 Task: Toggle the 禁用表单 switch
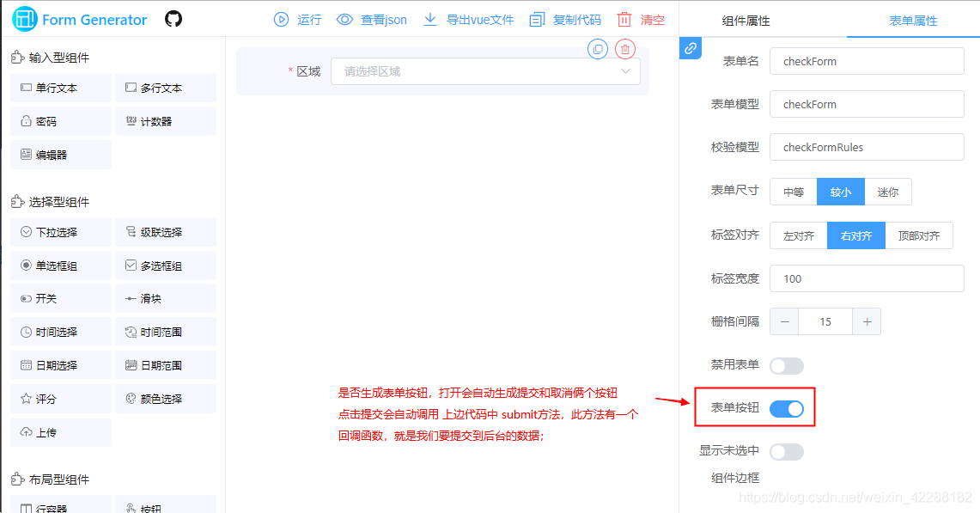coord(787,366)
